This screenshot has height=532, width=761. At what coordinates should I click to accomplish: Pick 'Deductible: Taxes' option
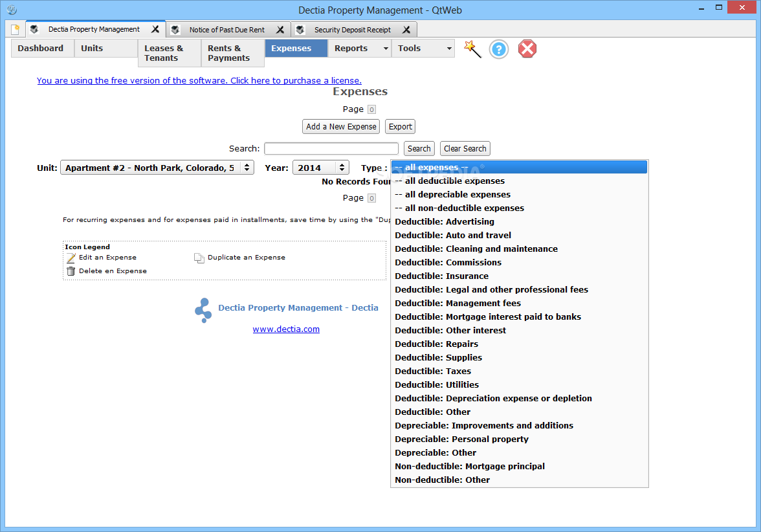[519, 371]
